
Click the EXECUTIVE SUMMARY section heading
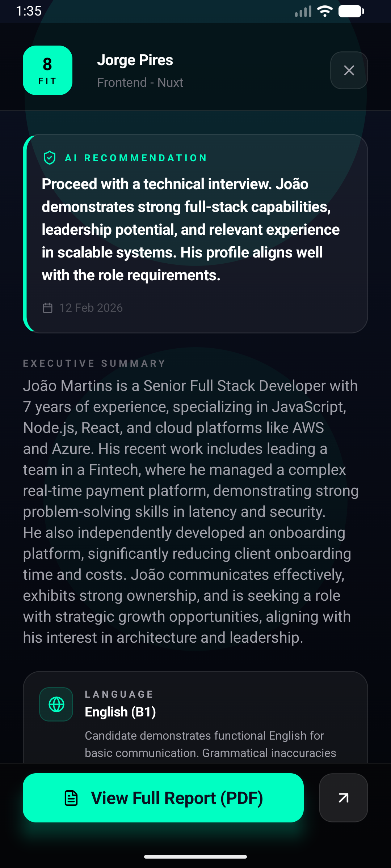[94, 363]
